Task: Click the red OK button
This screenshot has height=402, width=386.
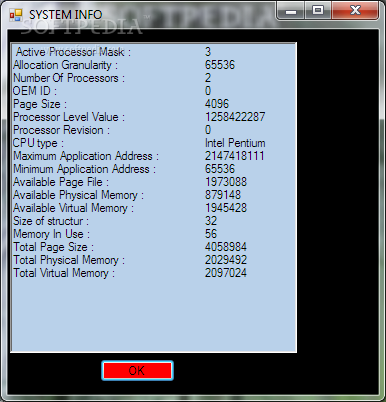Action: coord(137,370)
